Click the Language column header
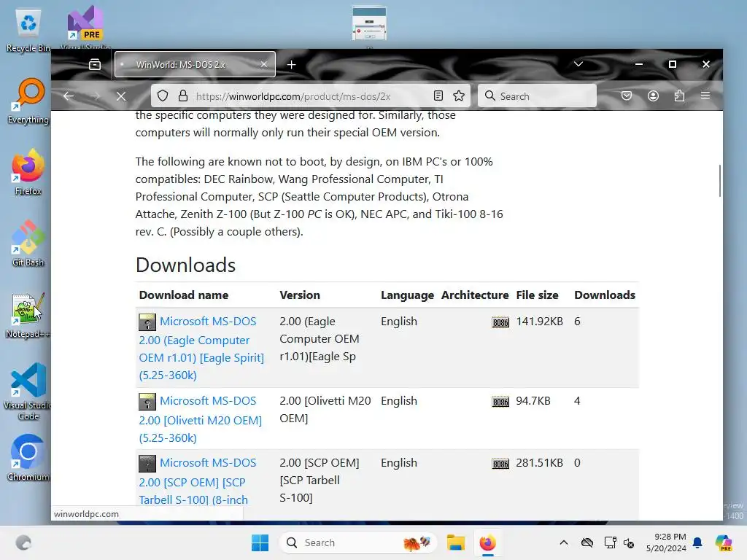 click(407, 295)
